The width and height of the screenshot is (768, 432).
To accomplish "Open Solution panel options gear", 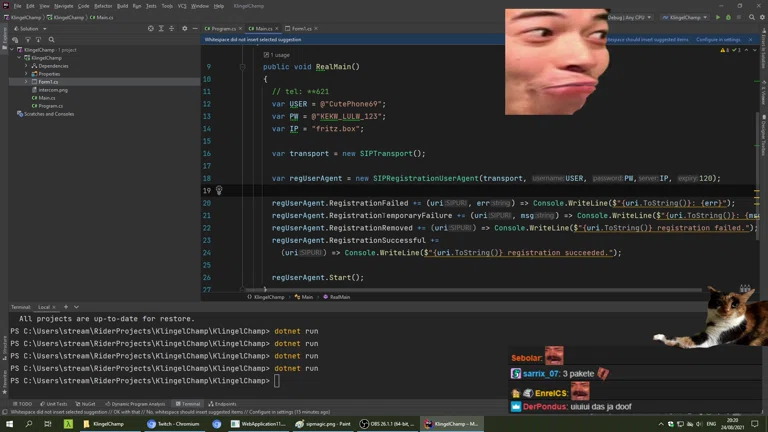I will [x=185, y=28].
